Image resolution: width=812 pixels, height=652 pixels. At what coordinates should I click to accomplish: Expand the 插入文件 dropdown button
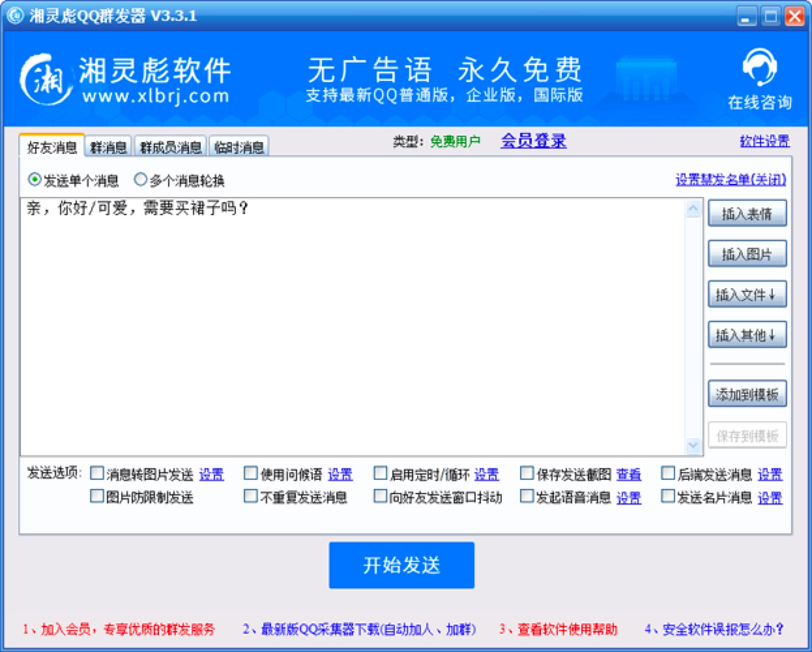[x=747, y=295]
